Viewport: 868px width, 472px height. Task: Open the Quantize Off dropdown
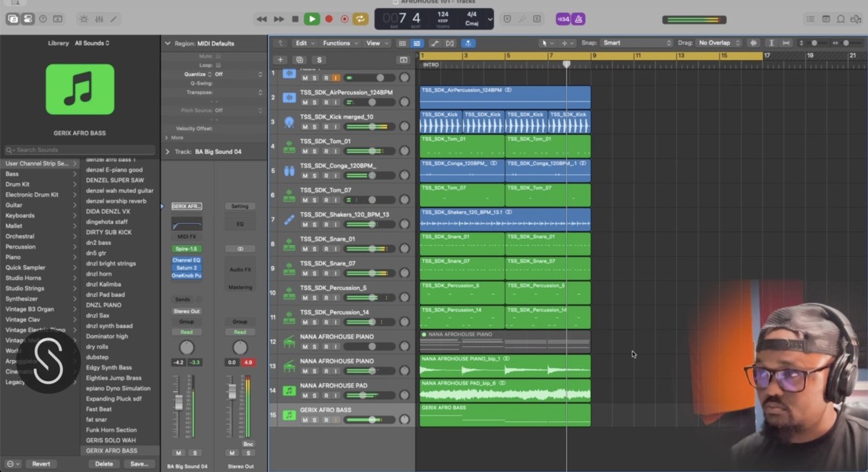tap(239, 74)
